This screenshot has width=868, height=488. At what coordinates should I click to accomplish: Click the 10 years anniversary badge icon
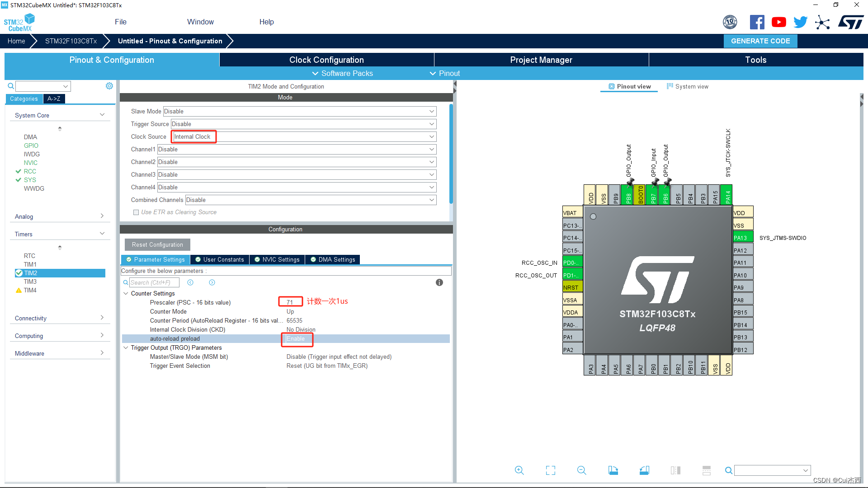point(730,22)
